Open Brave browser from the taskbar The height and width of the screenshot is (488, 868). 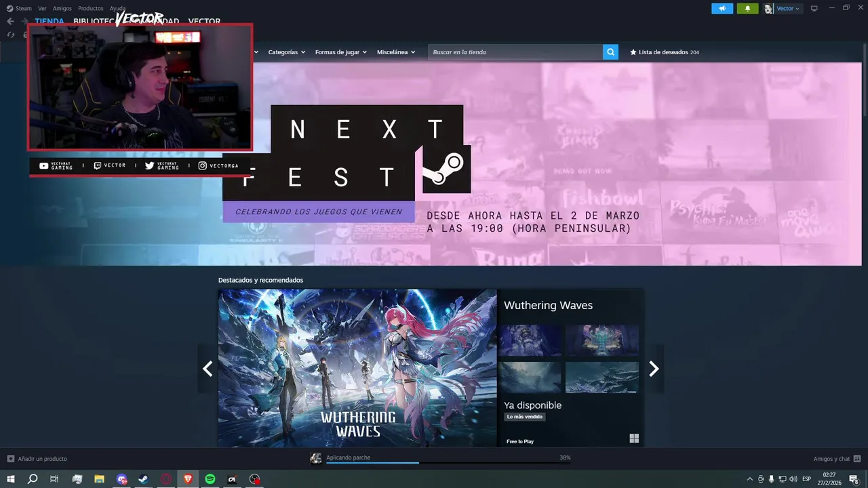coord(188,479)
